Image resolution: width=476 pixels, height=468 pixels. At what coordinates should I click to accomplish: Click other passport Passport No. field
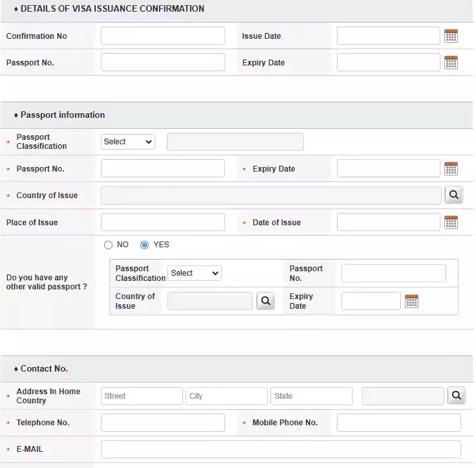[394, 273]
